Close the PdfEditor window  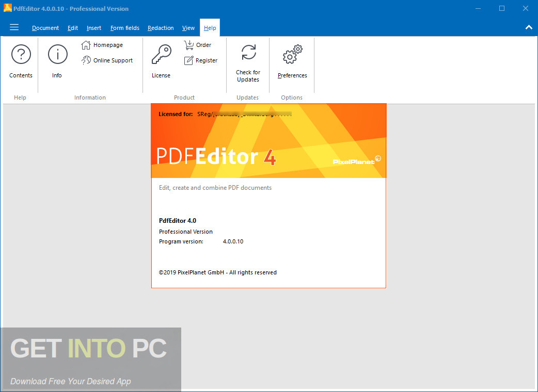coord(525,8)
